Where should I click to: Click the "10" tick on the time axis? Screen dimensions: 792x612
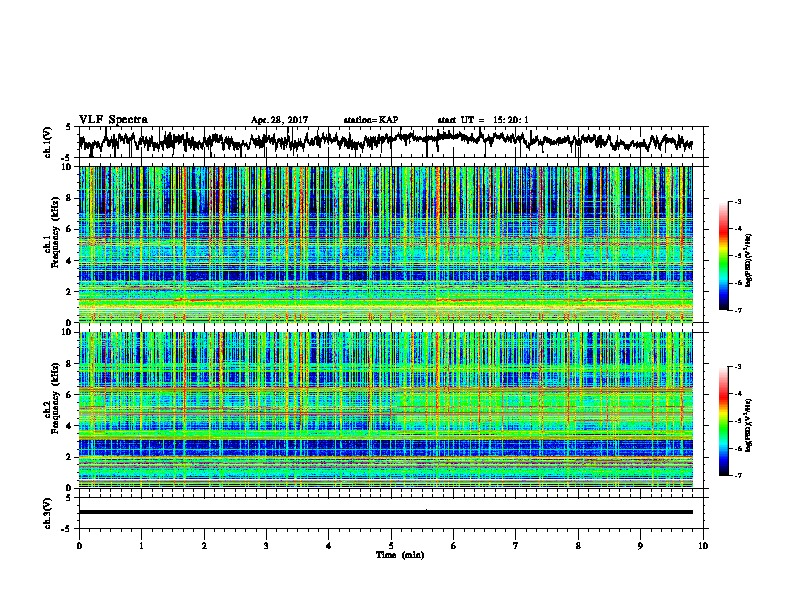pyautogui.click(x=703, y=546)
